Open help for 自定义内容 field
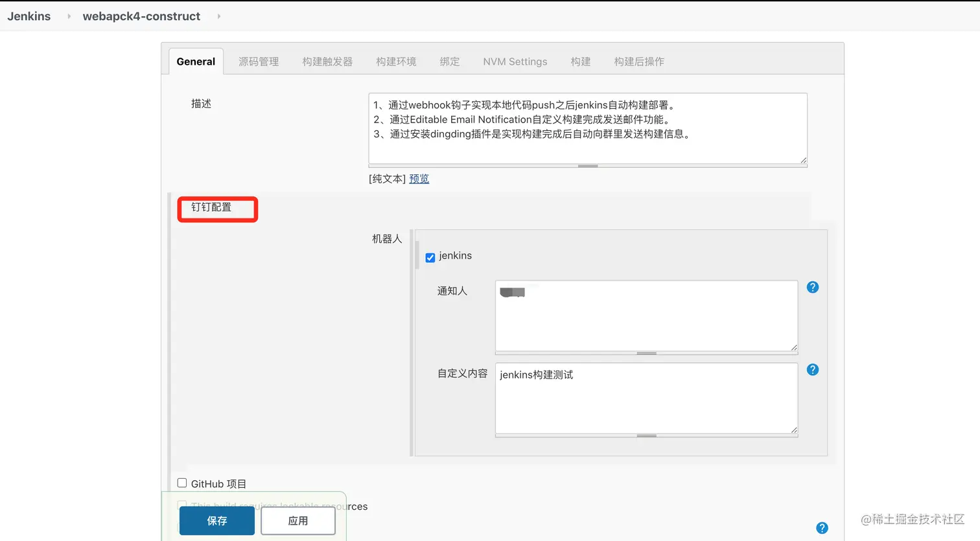The height and width of the screenshot is (541, 980). coord(813,369)
